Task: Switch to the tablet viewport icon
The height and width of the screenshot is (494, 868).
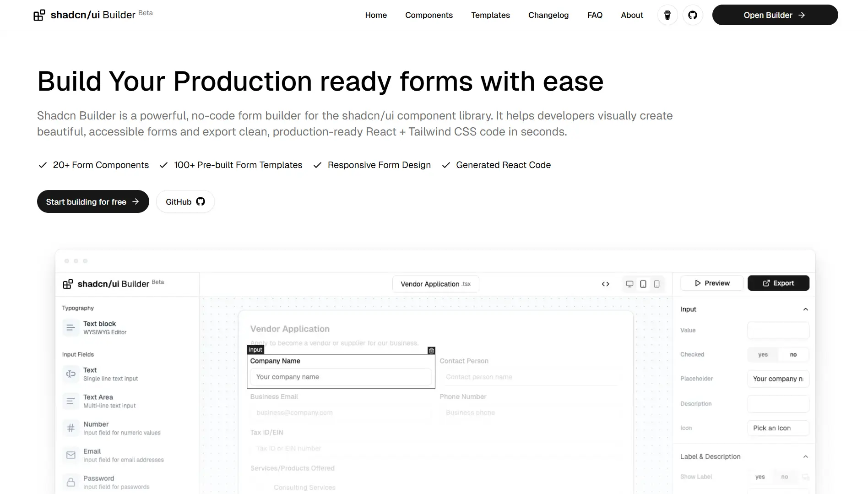Action: coord(643,284)
